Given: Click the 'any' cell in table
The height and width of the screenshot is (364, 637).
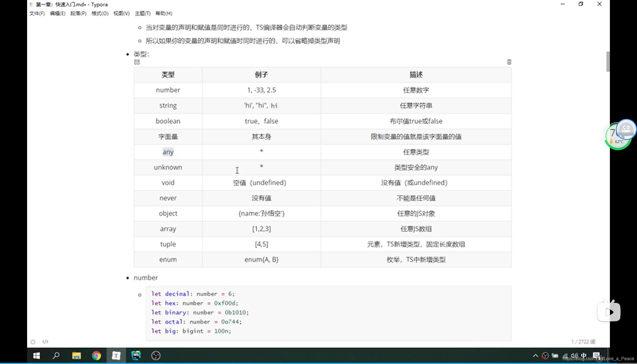Looking at the screenshot, I should pos(168,152).
